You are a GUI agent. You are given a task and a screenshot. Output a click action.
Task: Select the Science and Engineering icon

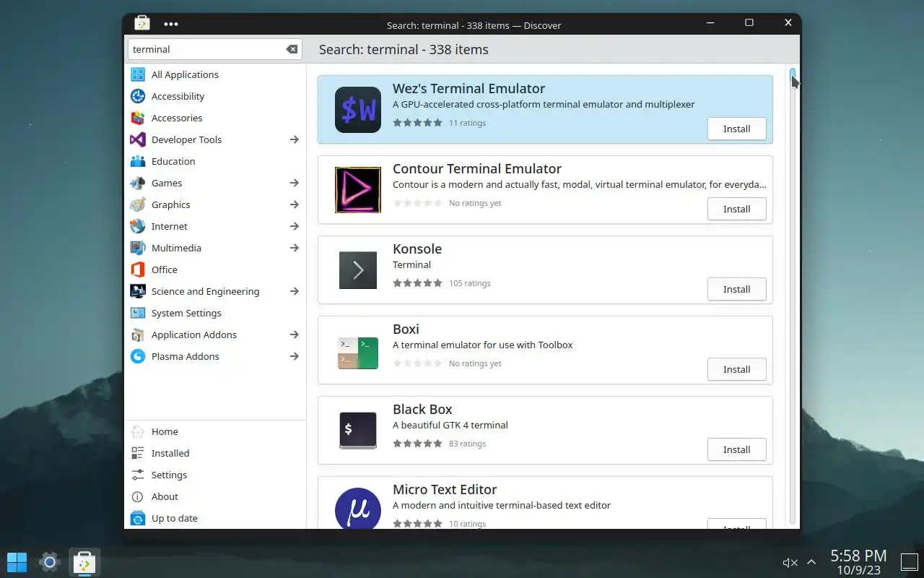pyautogui.click(x=138, y=291)
